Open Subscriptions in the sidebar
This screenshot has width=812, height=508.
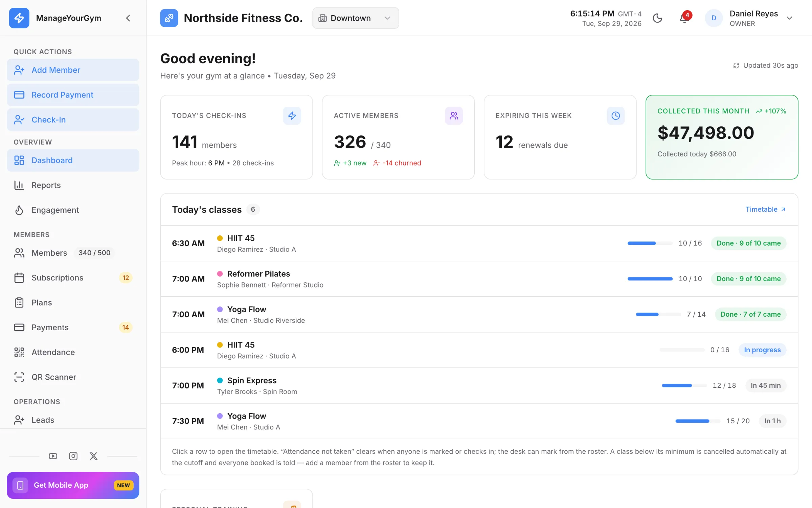click(73, 278)
